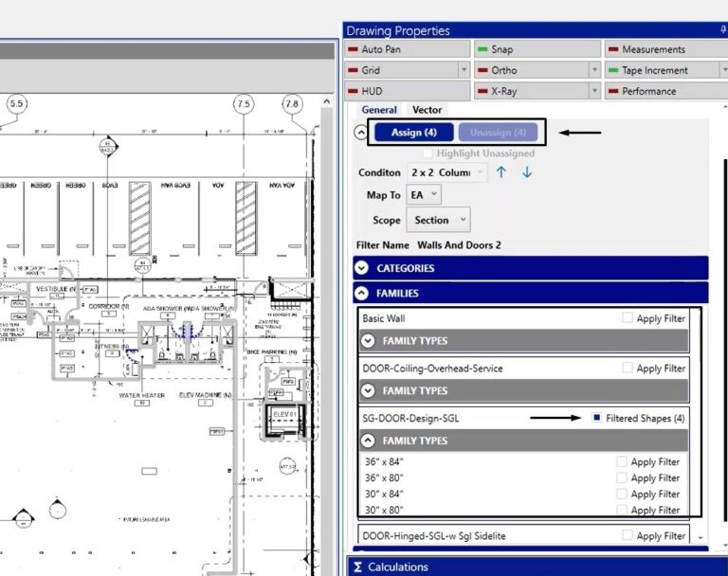The image size is (728, 576).
Task: Check the Highlight Unassigned checkbox
Action: [x=428, y=153]
